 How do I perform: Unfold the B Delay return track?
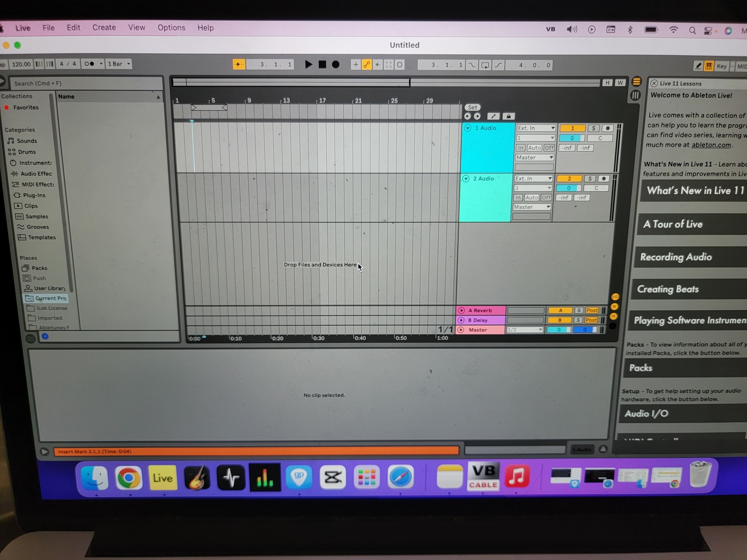(461, 320)
